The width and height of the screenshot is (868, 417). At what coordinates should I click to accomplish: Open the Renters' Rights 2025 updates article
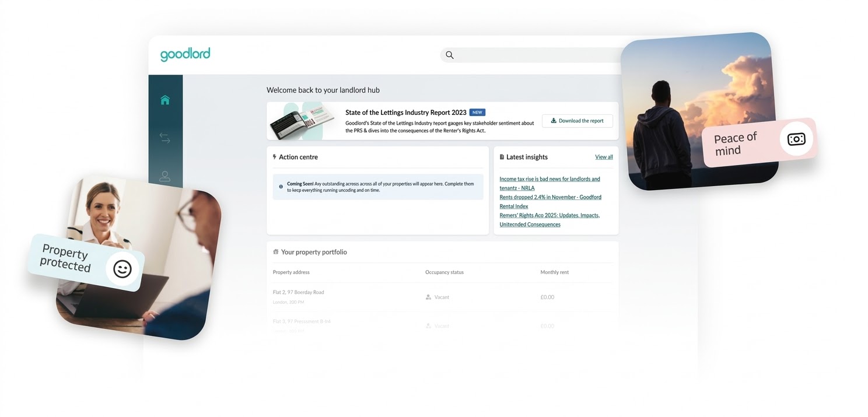click(549, 219)
